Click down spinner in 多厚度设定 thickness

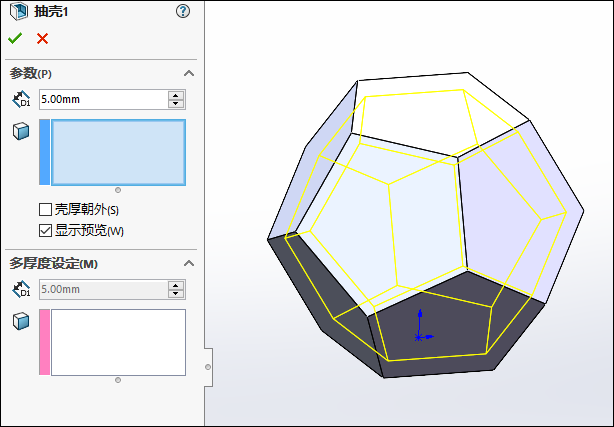click(176, 294)
